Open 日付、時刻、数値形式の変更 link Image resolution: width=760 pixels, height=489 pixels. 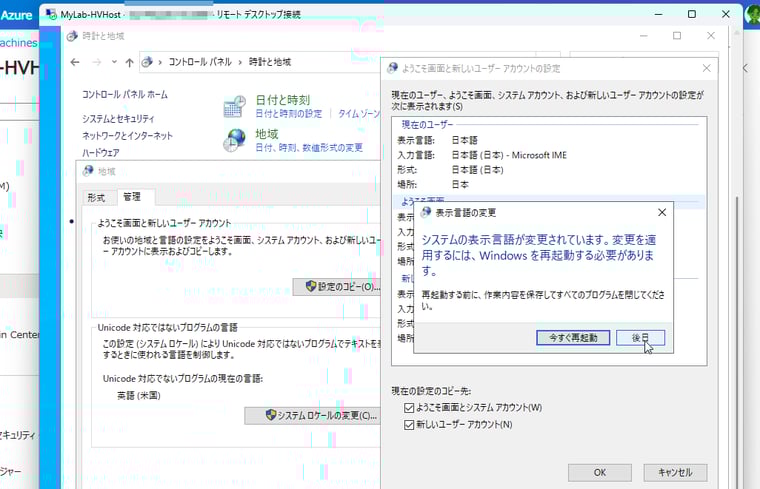(x=309, y=147)
